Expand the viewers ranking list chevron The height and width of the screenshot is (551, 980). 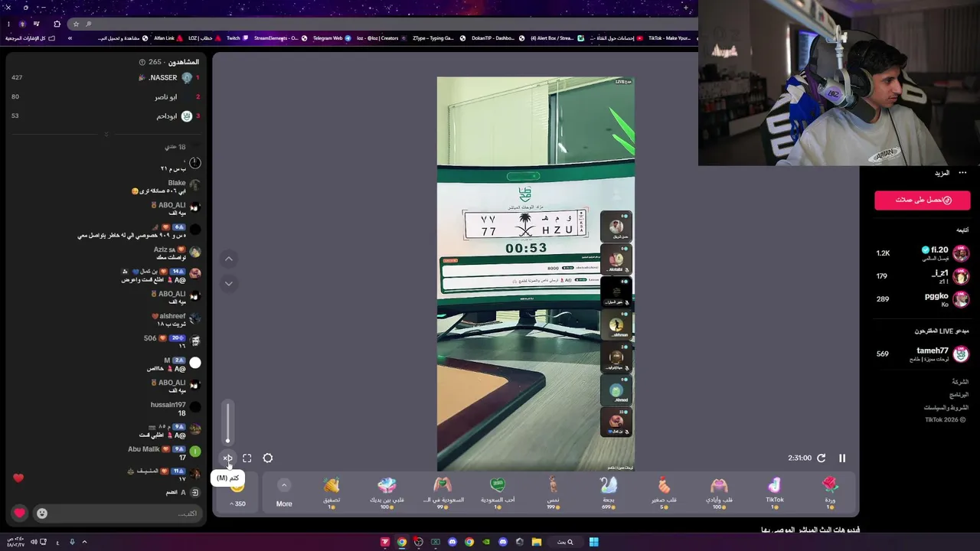106,135
